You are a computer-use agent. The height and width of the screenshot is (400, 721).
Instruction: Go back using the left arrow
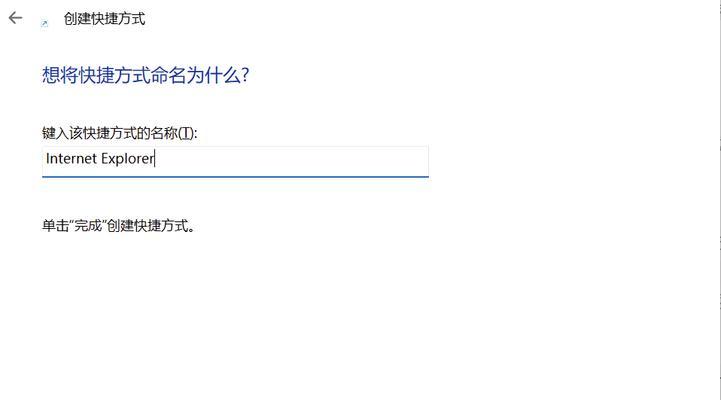(16, 18)
